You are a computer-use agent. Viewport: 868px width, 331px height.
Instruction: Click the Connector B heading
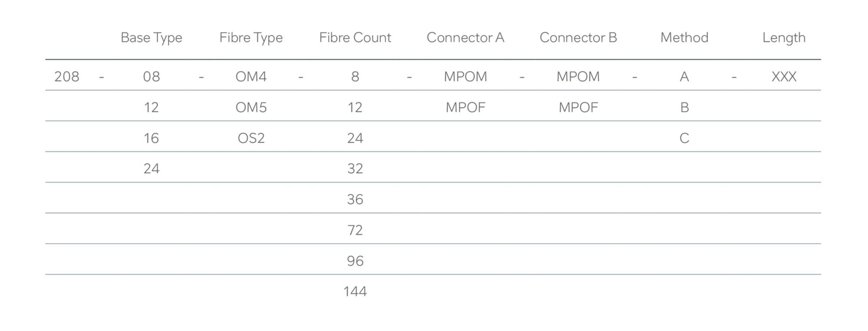[578, 37]
